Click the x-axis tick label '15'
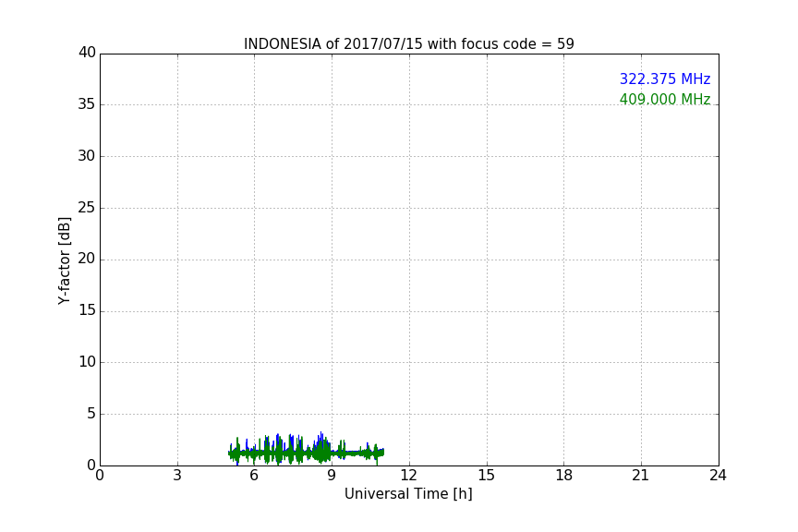Viewport: 798px width, 532px height. 486,476
